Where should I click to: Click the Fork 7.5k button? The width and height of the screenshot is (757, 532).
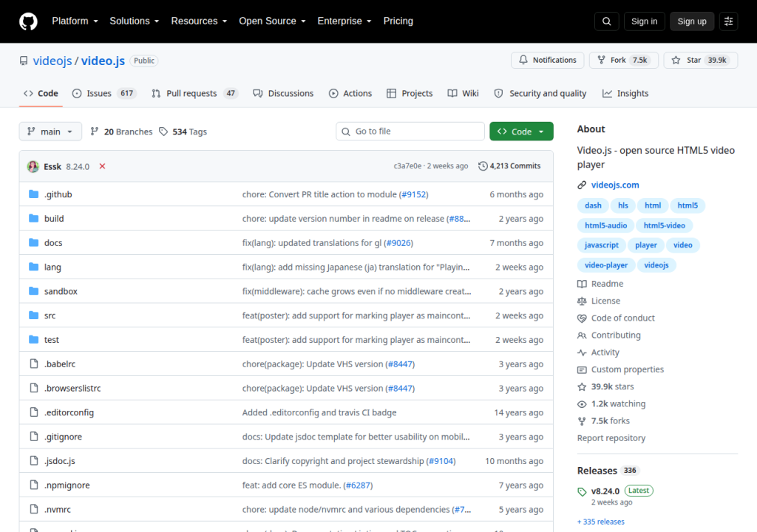[624, 60]
